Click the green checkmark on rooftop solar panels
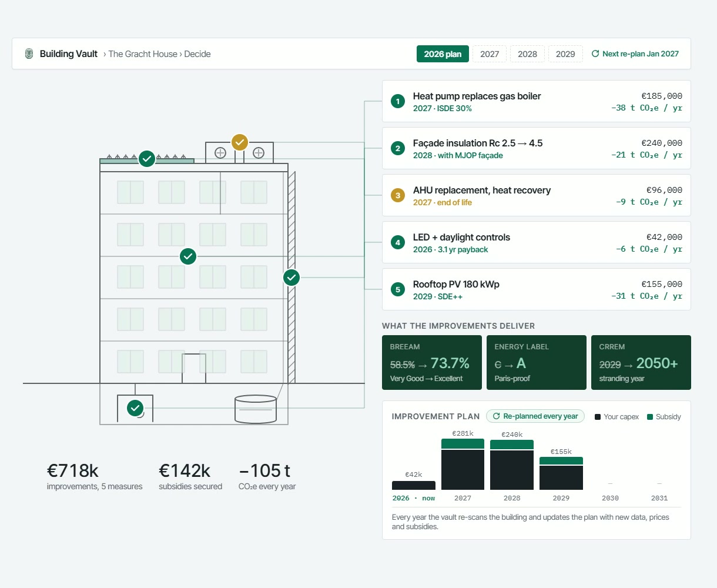The image size is (717, 588). pos(147,158)
